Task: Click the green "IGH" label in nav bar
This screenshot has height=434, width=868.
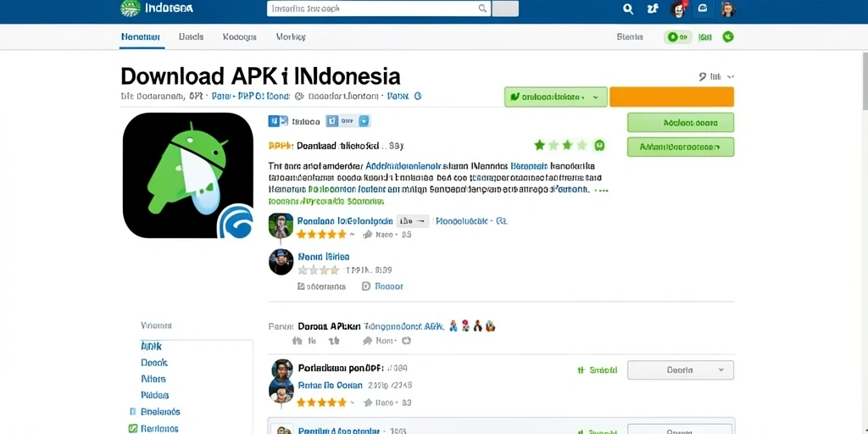Action: coord(704,37)
